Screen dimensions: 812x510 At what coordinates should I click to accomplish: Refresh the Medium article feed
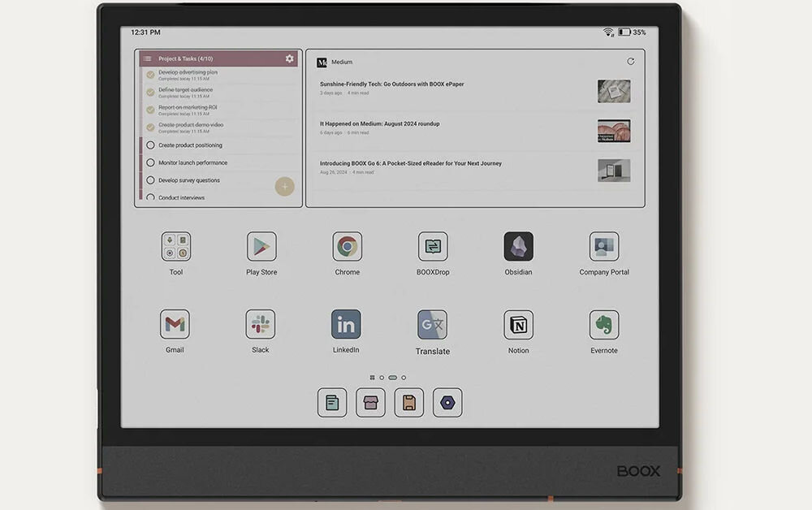631,61
